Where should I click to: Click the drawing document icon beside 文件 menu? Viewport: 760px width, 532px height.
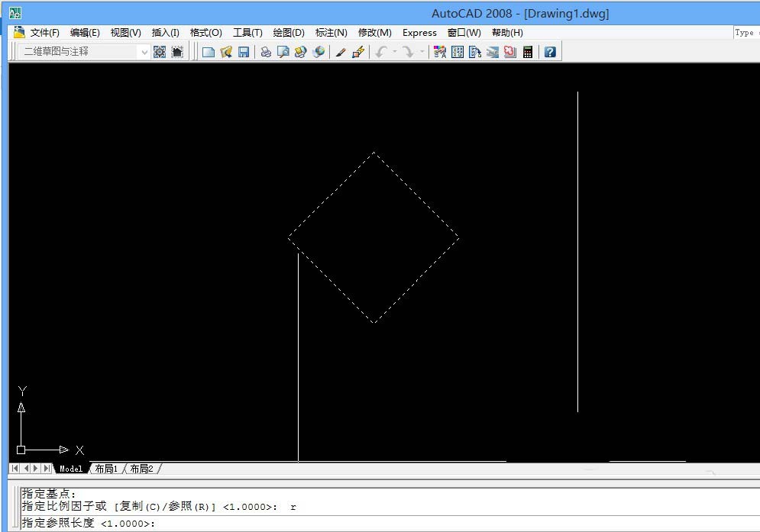click(x=19, y=33)
